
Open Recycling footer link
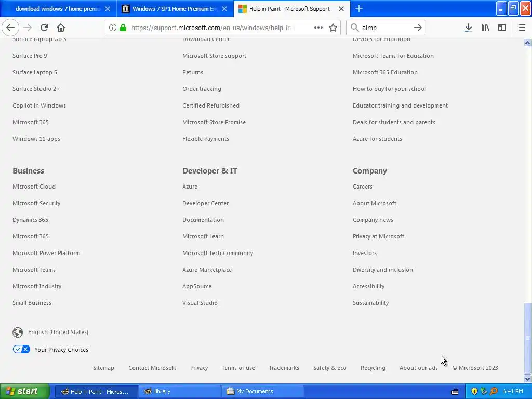click(x=373, y=368)
